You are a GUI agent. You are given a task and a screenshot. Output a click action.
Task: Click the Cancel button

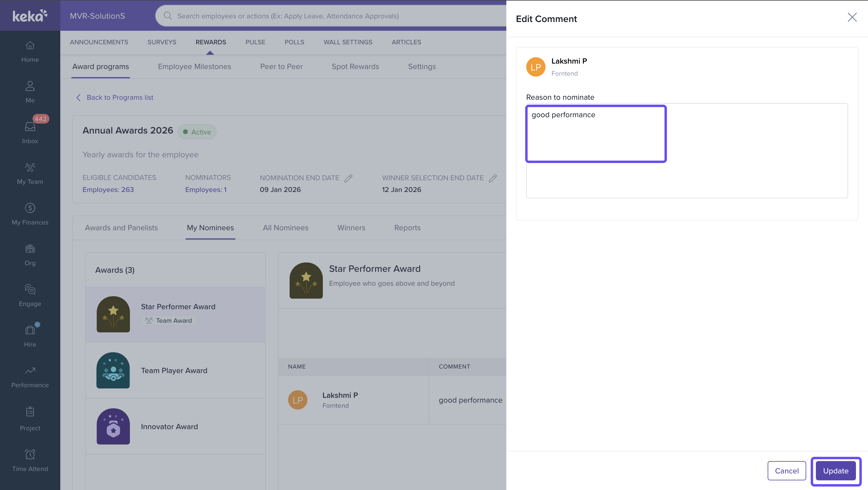786,470
